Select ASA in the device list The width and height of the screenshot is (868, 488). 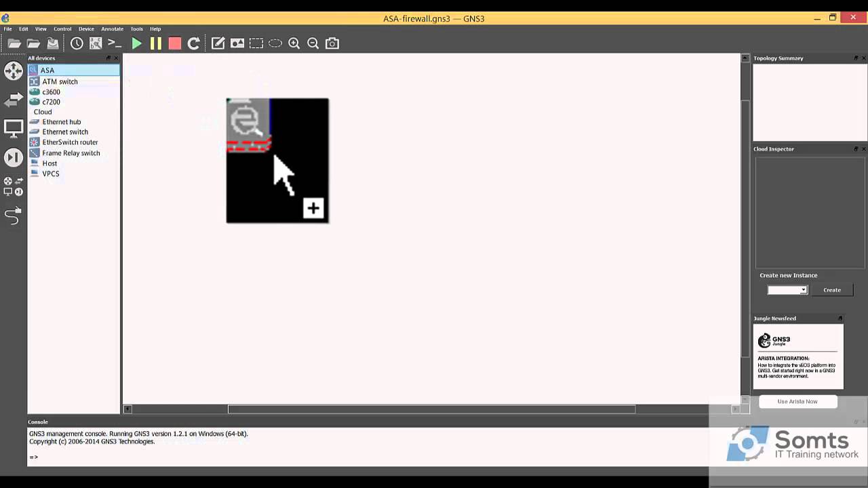74,70
